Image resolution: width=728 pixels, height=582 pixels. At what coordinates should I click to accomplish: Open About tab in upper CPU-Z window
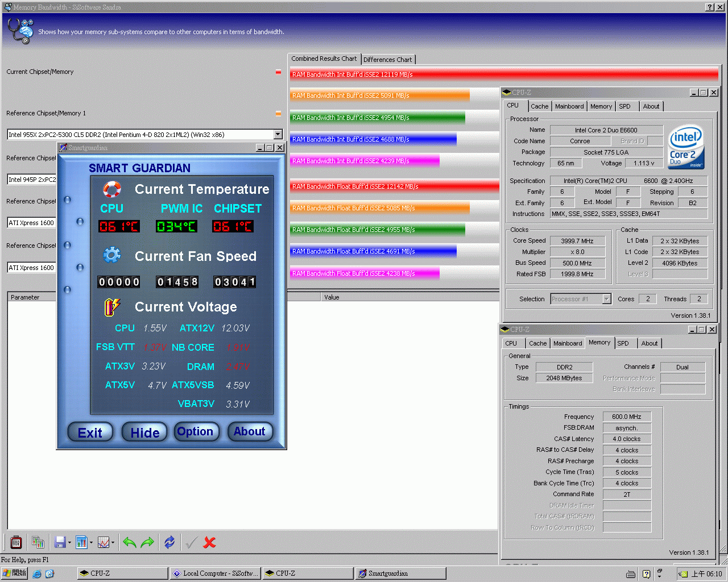[651, 106]
